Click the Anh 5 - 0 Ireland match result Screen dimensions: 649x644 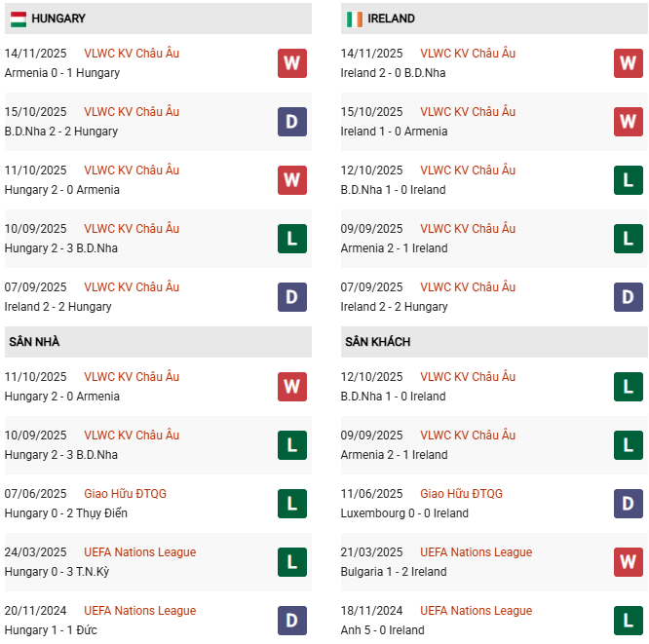(x=382, y=630)
